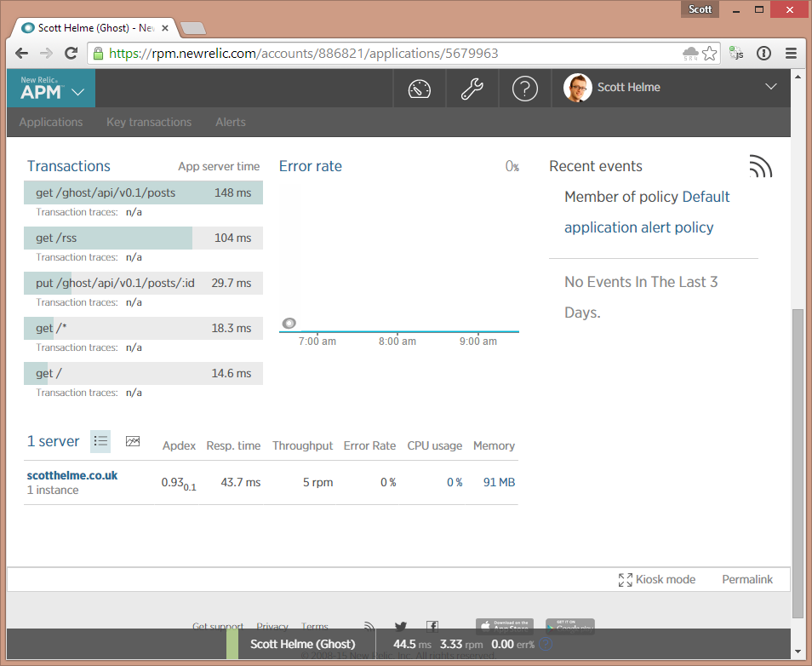
Task: Click the Kiosk mode label
Action: tap(666, 580)
